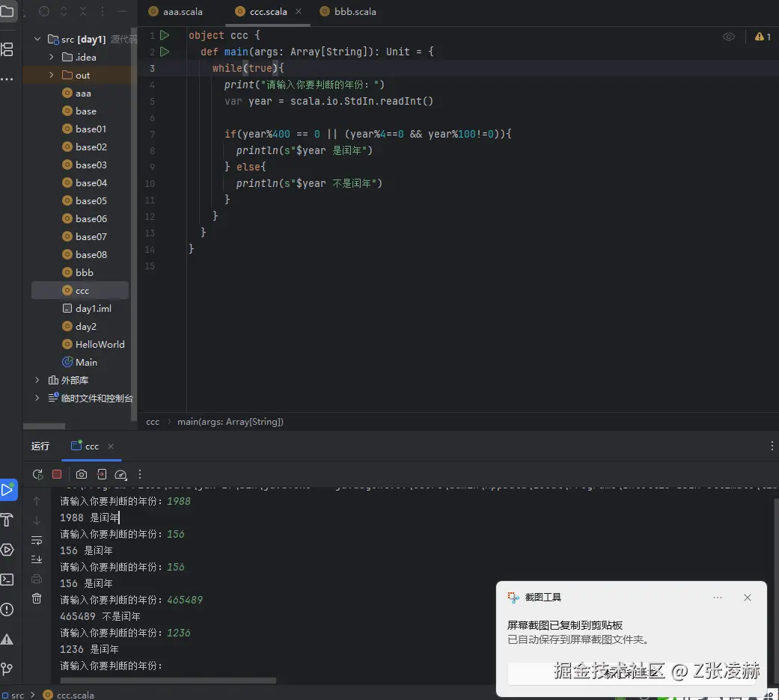
Task: Dismiss the 截图工具 notification
Action: click(x=748, y=598)
